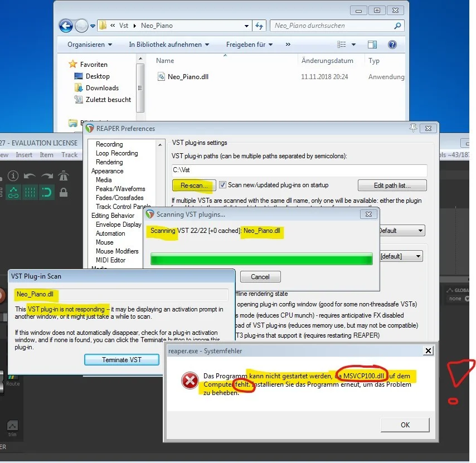Toggle the REAPER snap magnet icon
The image size is (476, 463).
[46, 192]
